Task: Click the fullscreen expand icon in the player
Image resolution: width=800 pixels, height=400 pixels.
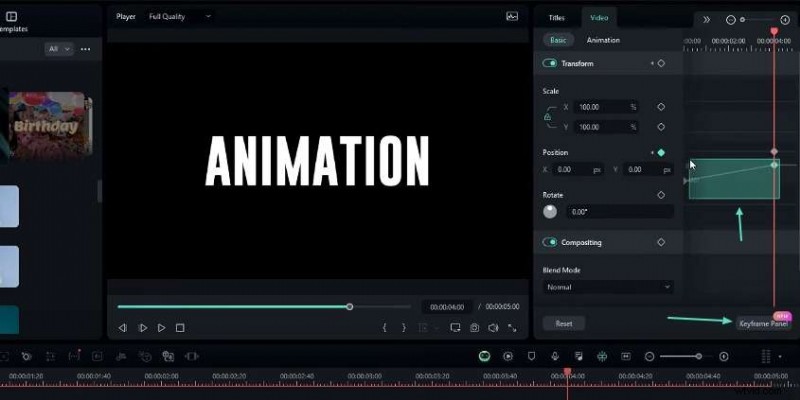Action: click(x=513, y=328)
